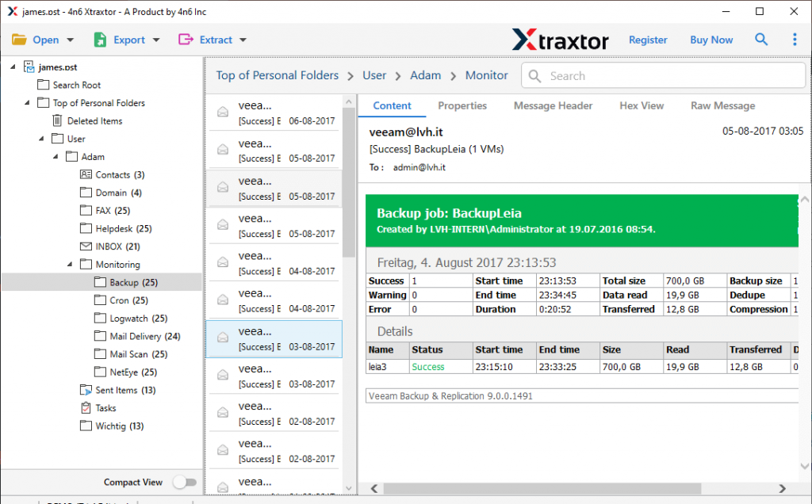
Task: Open the three-dot options menu icon
Action: pyautogui.click(x=795, y=39)
